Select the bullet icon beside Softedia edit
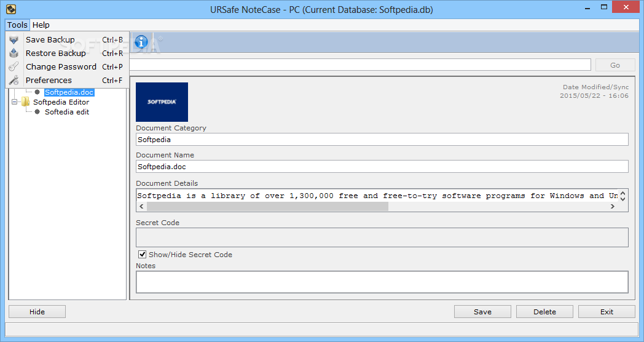The image size is (644, 342). [x=37, y=112]
